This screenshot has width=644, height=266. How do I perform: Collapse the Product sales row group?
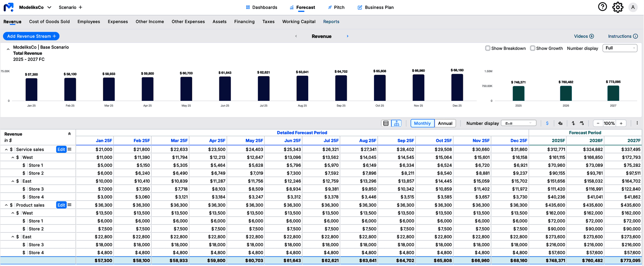coord(6,205)
